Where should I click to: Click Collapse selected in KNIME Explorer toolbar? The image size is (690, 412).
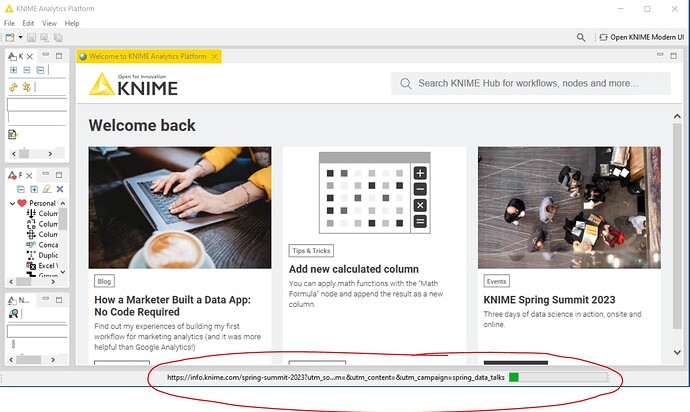27,70
